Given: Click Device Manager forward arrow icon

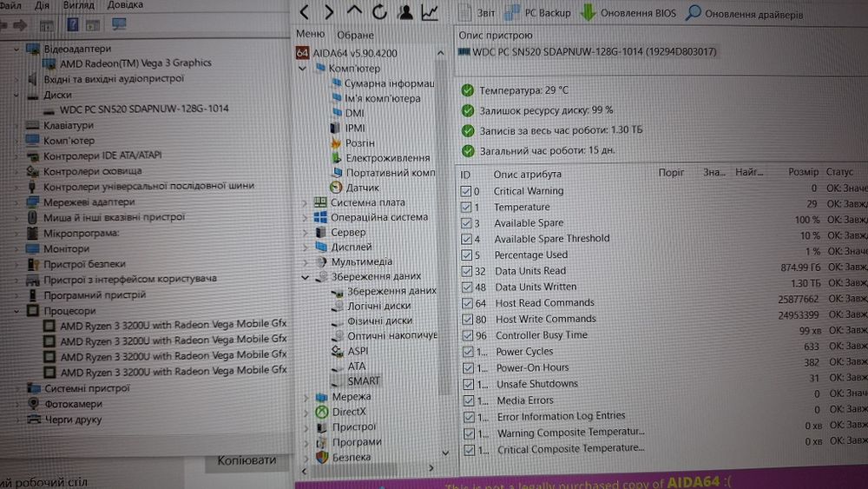Looking at the screenshot, I should tap(20, 25).
